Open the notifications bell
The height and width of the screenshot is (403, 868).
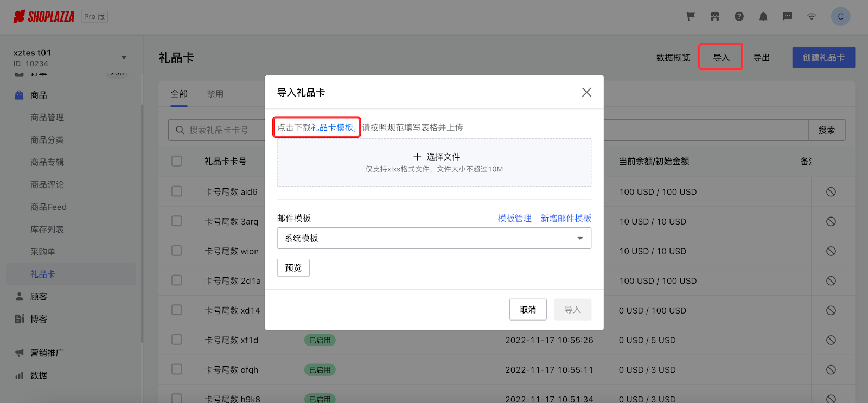[763, 16]
